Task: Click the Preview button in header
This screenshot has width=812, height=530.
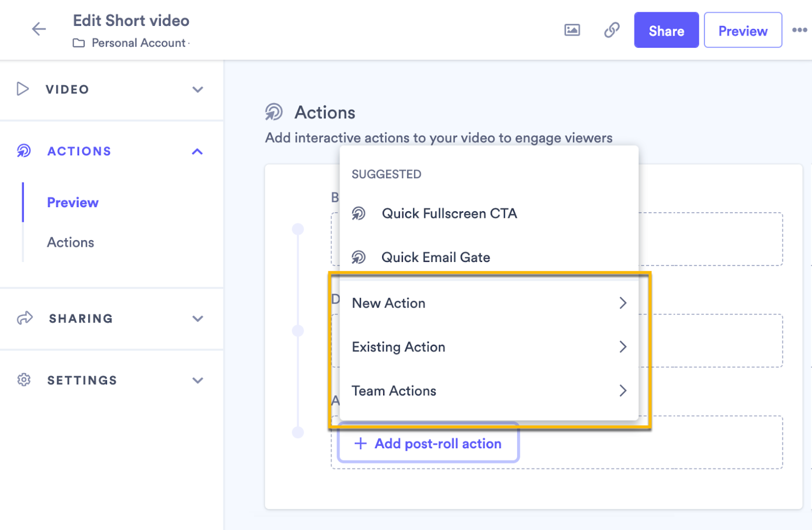Action: click(x=743, y=30)
